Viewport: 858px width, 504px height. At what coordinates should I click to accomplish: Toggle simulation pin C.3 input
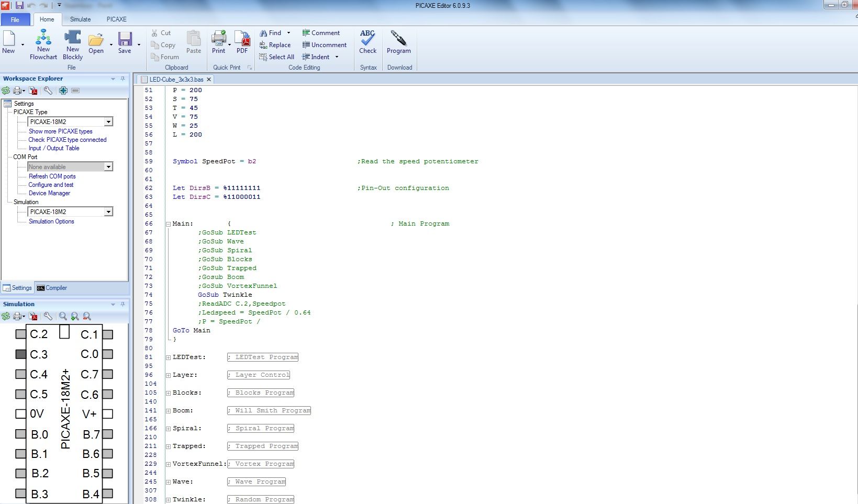tap(20, 354)
